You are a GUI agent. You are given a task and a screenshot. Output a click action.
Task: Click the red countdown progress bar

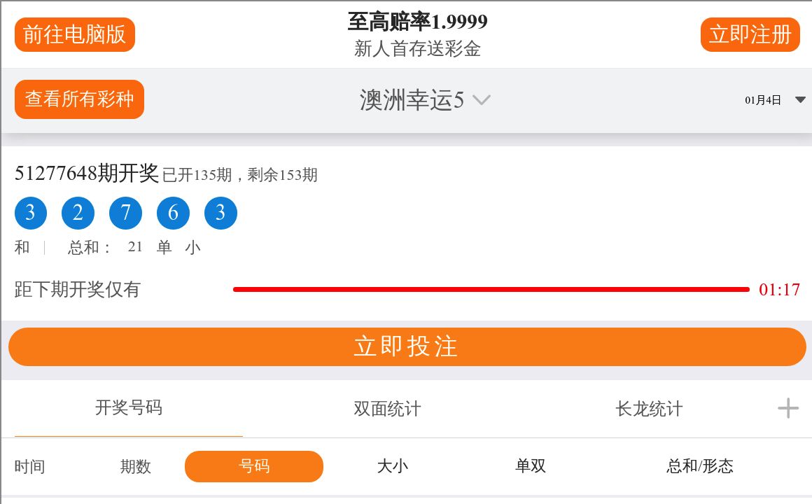tap(491, 289)
